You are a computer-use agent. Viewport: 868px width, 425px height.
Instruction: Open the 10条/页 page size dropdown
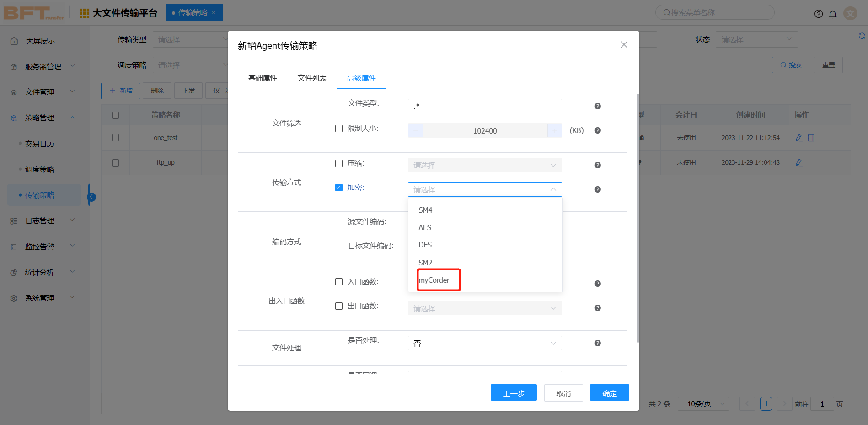703,404
